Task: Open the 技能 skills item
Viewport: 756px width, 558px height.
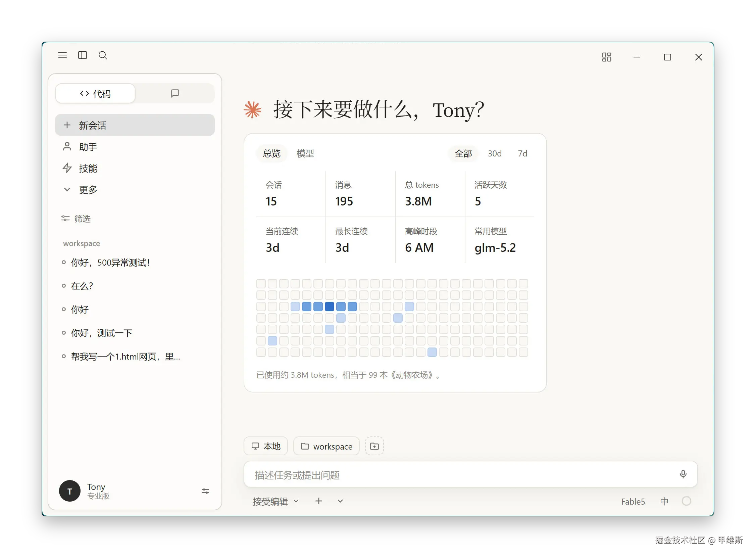Action: 135,168
